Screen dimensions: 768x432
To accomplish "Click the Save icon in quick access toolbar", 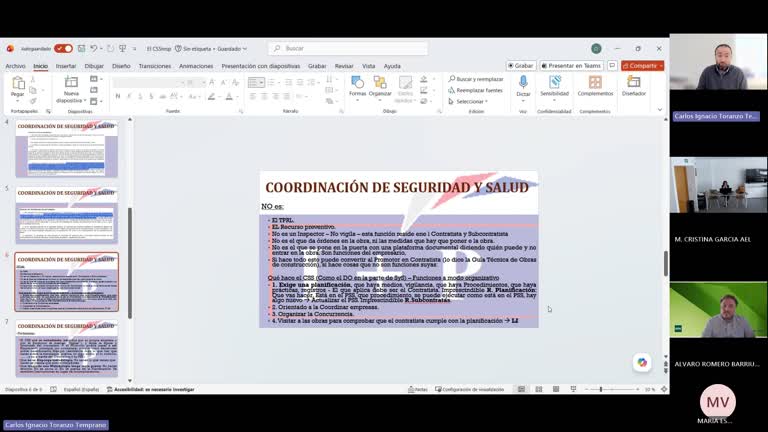I will (x=81, y=48).
